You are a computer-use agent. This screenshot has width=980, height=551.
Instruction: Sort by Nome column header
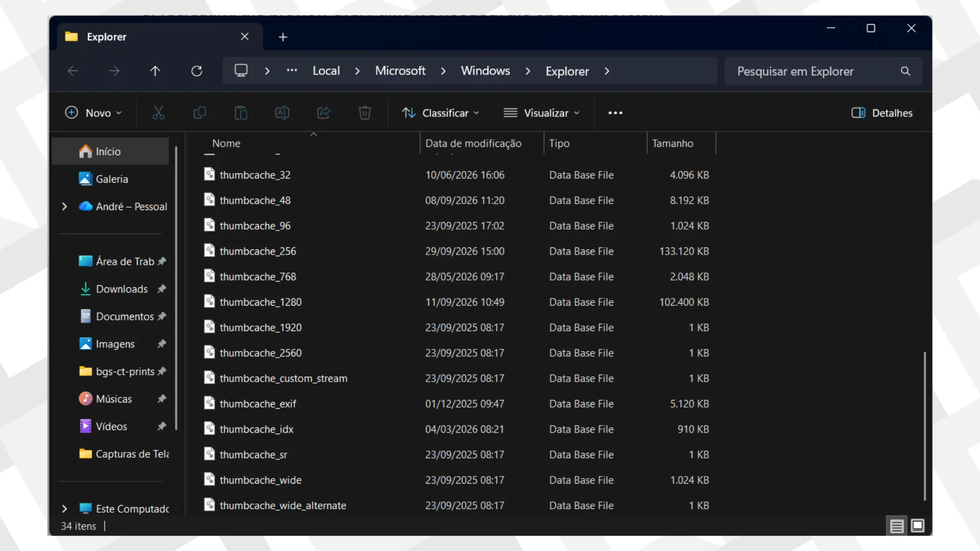click(x=311, y=143)
